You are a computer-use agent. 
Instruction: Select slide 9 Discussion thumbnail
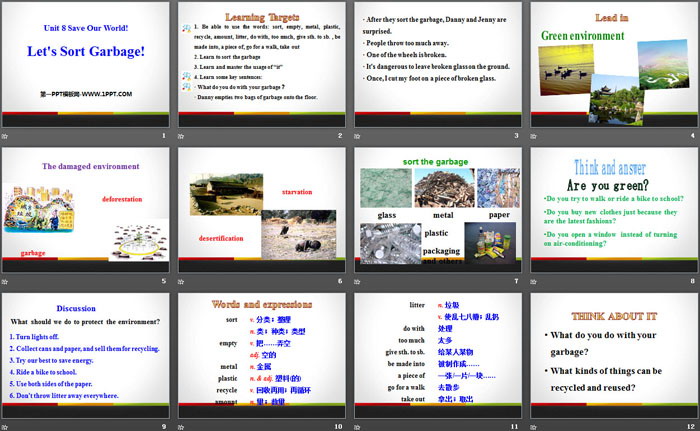tap(86, 356)
